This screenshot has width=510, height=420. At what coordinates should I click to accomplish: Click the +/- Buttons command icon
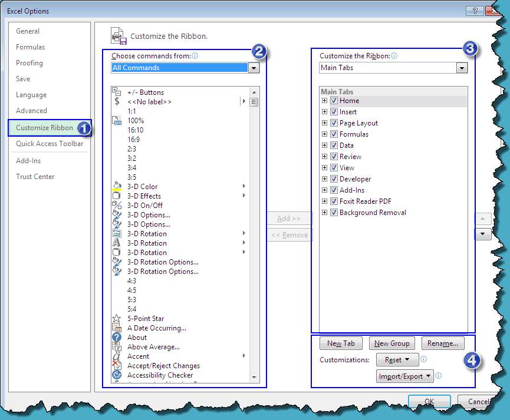point(116,92)
